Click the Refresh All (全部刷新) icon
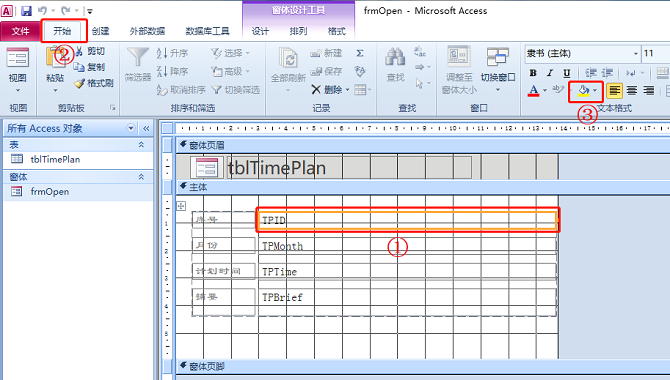Screen dimensions: 670x380 tap(288, 59)
